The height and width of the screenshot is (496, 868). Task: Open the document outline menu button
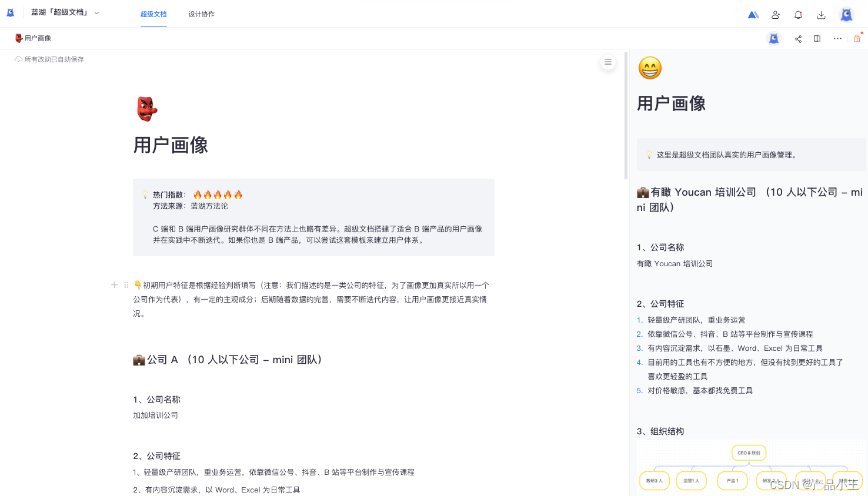(x=608, y=62)
